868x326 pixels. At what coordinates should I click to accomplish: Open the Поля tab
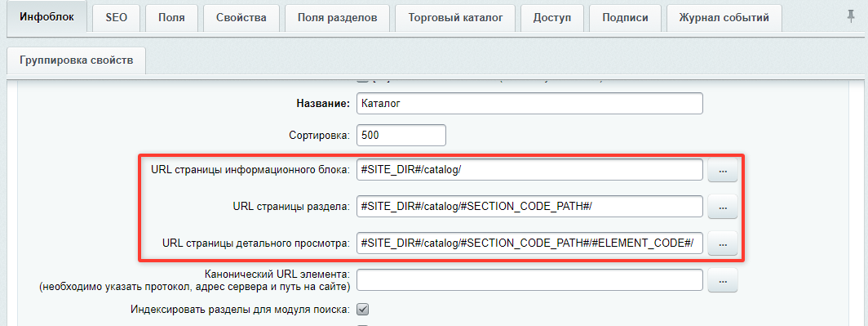[x=171, y=18]
